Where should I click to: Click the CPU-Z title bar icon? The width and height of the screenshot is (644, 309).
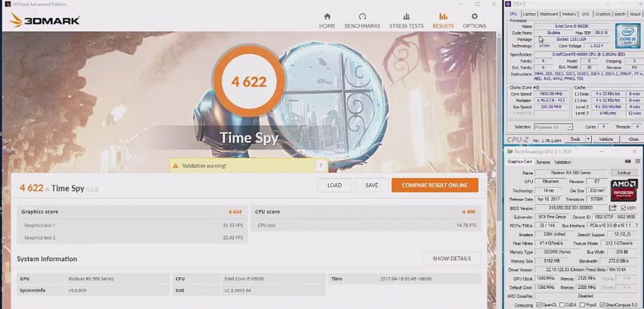[508, 4]
